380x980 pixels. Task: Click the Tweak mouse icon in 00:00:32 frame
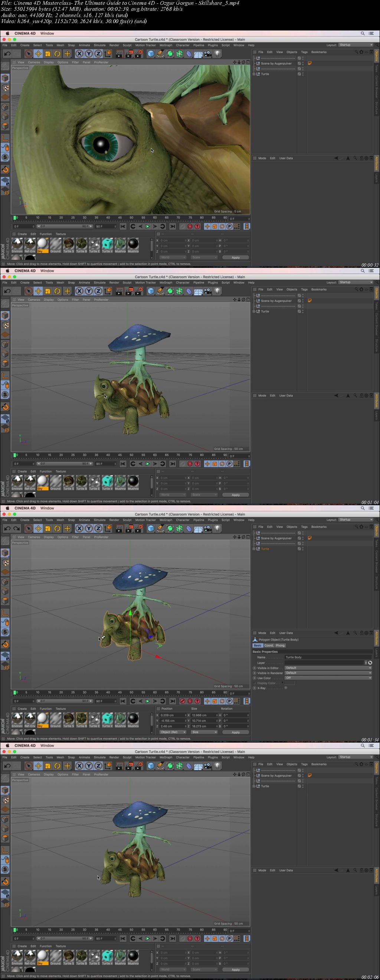pyautogui.click(x=5, y=147)
